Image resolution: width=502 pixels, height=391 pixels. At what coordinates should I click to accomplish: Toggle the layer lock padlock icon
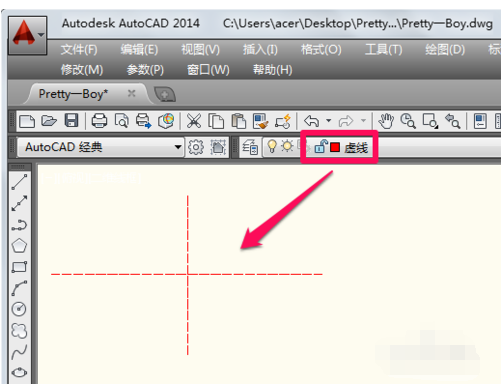pos(321,146)
